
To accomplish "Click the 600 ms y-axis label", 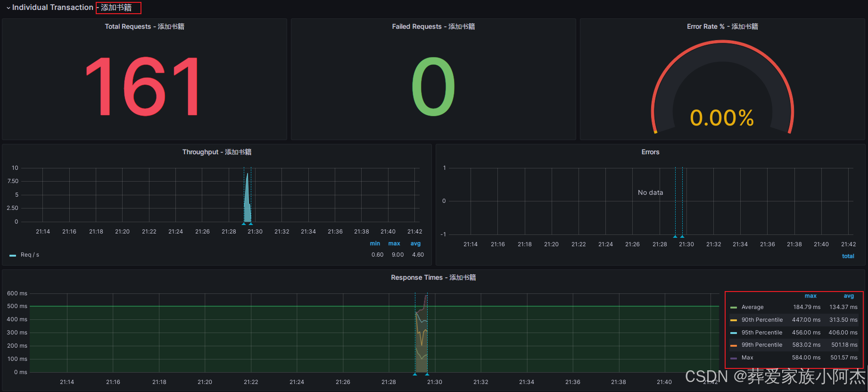I will [17, 293].
